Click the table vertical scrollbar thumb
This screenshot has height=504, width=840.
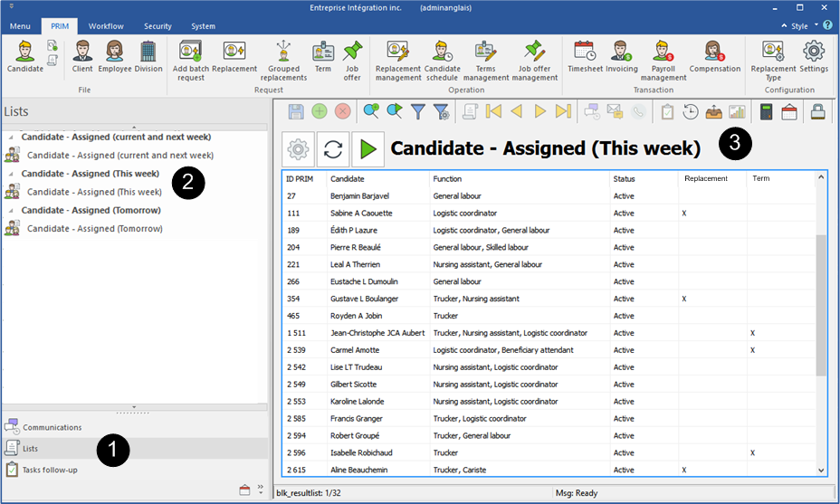(x=821, y=305)
